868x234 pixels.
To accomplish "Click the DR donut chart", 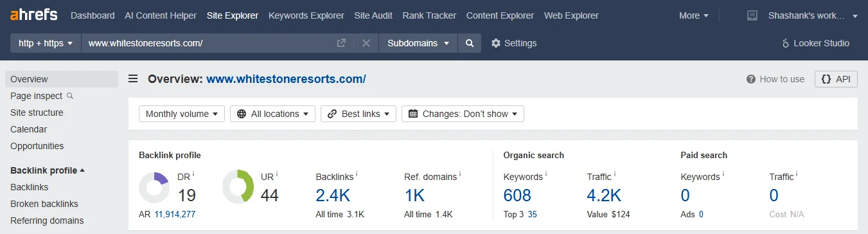I will tap(154, 187).
